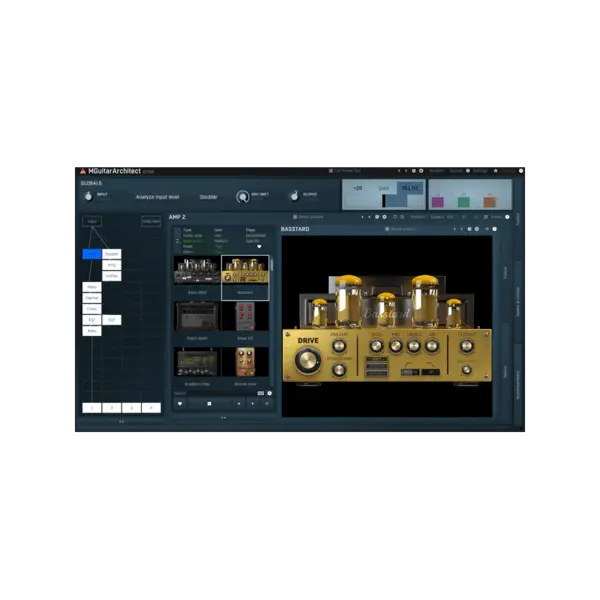The width and height of the screenshot is (600, 600).
Task: Choose the Black death amp thumbnail
Action: (197, 321)
